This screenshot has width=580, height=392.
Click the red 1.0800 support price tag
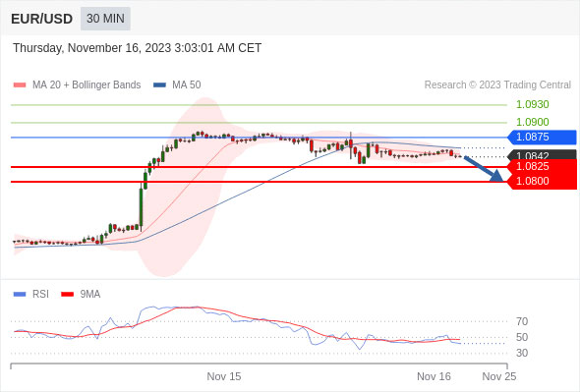pos(542,181)
